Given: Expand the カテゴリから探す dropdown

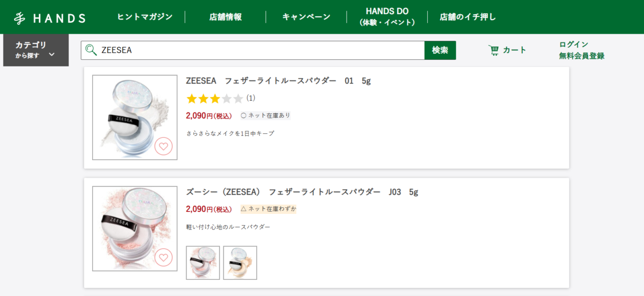Looking at the screenshot, I should [36, 50].
